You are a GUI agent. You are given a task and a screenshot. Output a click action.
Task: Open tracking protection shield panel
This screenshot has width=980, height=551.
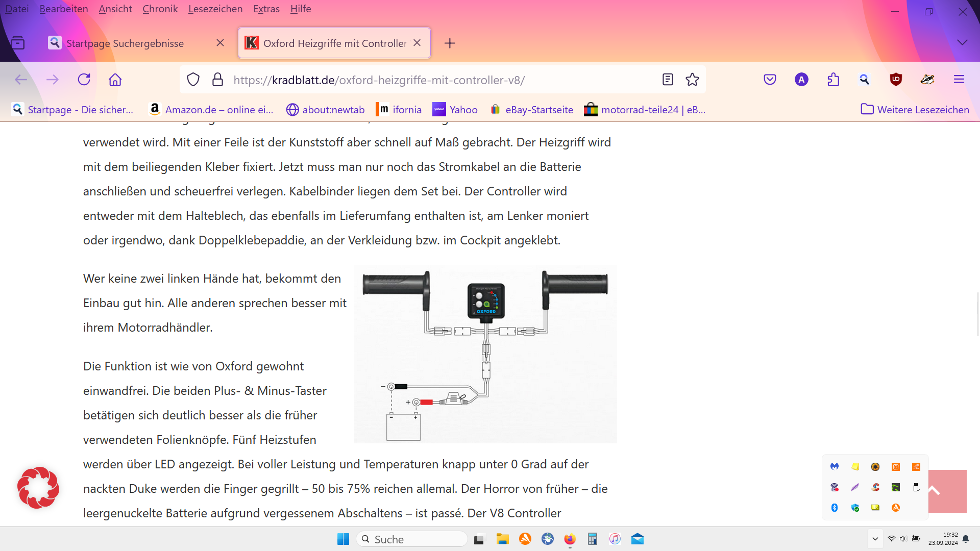pyautogui.click(x=193, y=80)
